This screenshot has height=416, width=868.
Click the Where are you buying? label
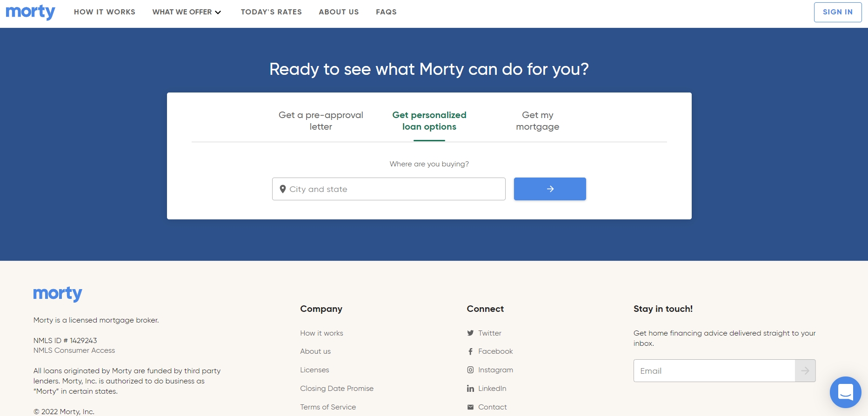(429, 164)
